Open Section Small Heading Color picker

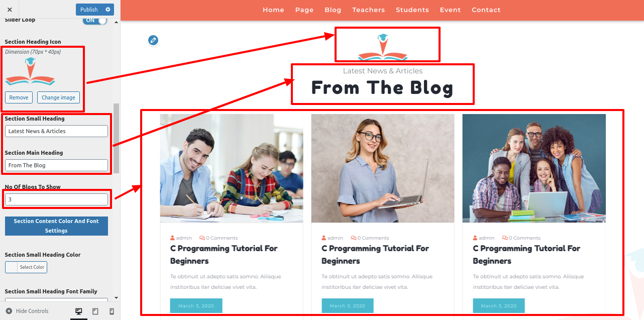[x=26, y=267]
